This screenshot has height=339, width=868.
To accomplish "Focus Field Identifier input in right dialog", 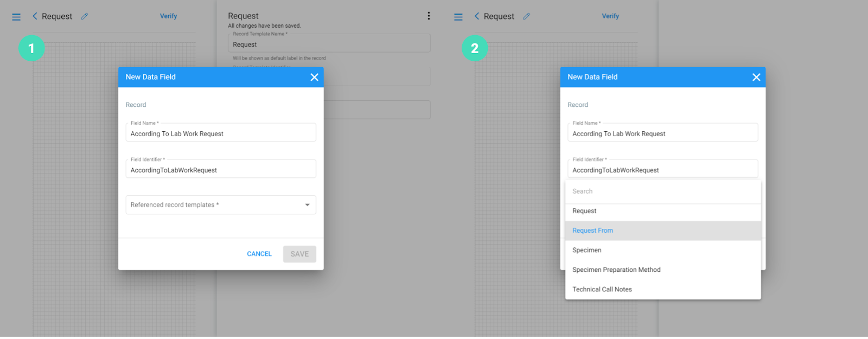I will tap(663, 169).
